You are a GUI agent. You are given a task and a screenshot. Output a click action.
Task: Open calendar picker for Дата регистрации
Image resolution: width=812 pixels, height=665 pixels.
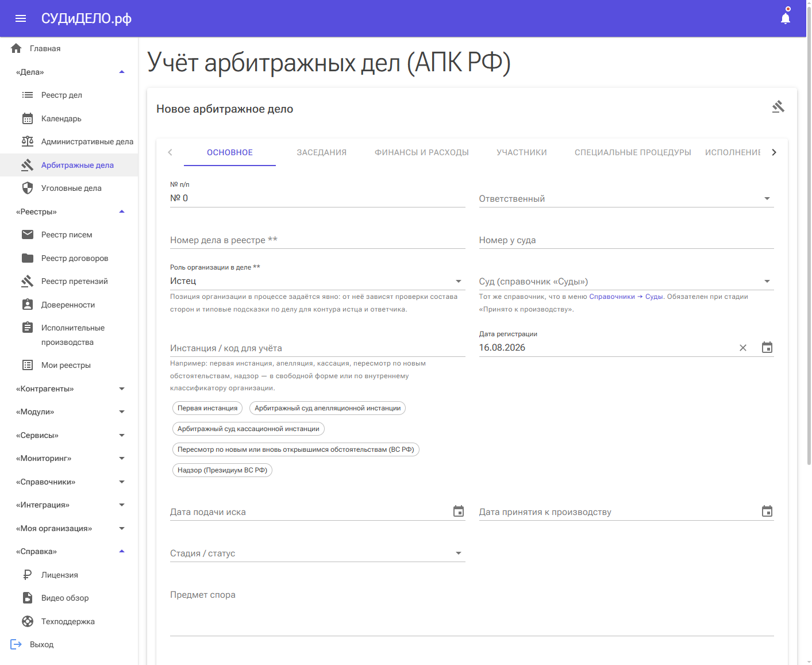point(767,347)
